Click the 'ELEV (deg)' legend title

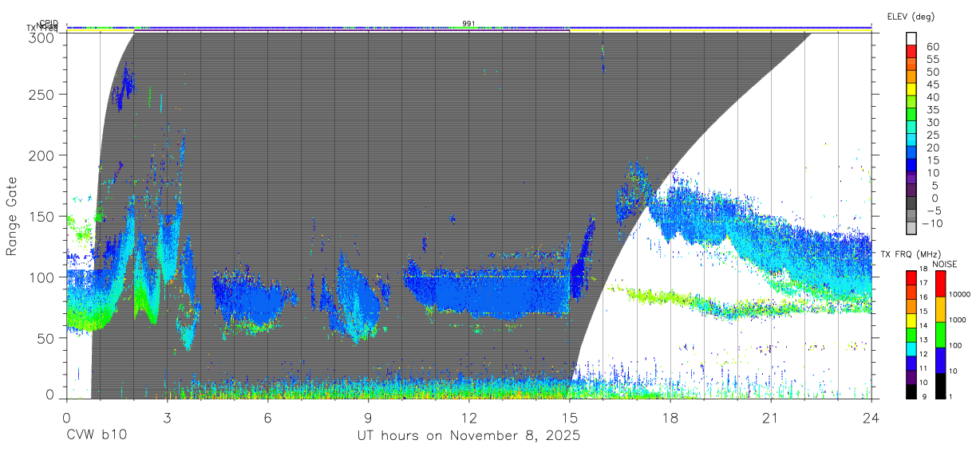point(911,16)
